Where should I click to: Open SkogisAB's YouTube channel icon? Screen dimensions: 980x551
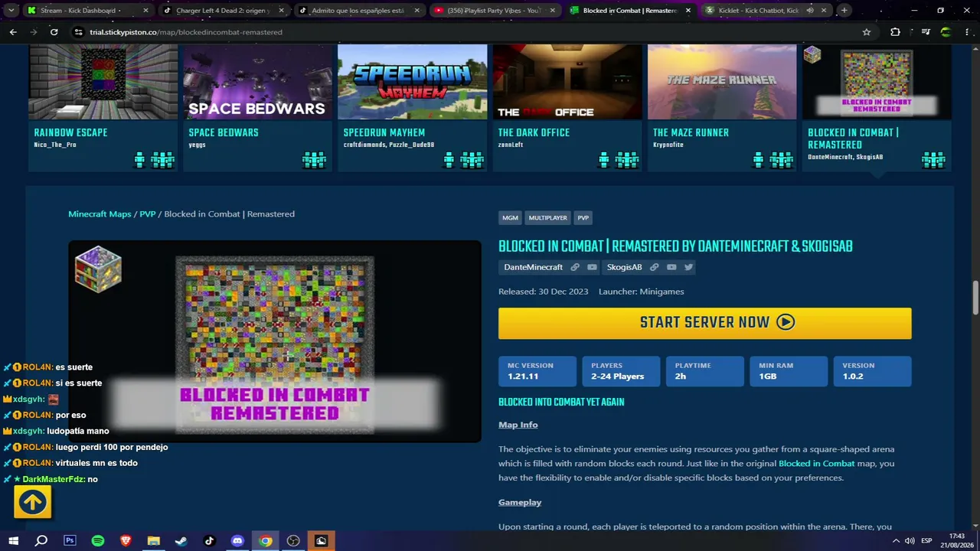(671, 267)
